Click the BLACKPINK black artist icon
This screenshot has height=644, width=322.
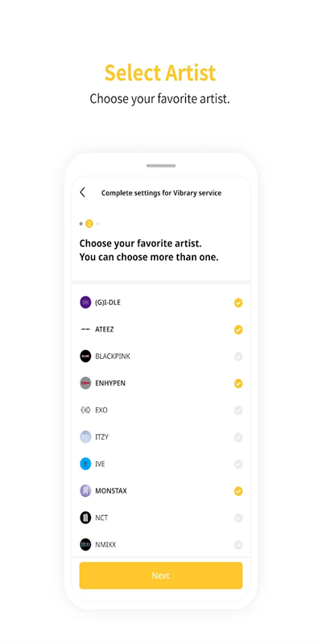tap(85, 356)
